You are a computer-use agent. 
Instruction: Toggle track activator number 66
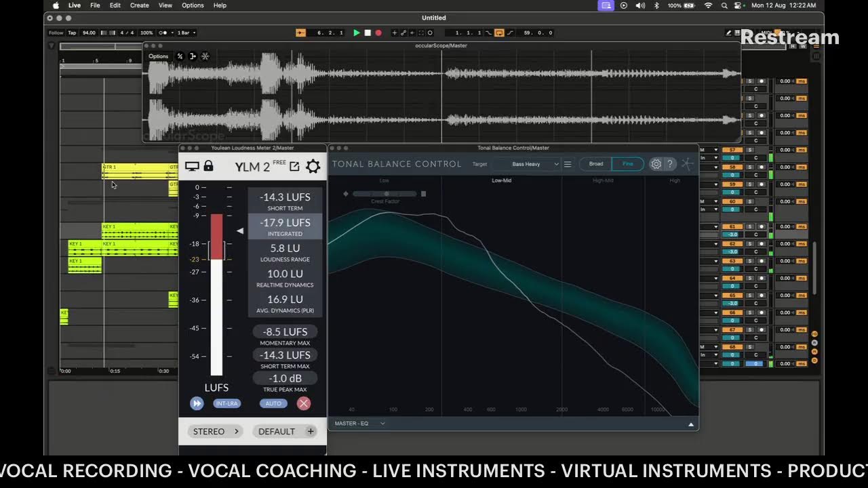click(732, 312)
